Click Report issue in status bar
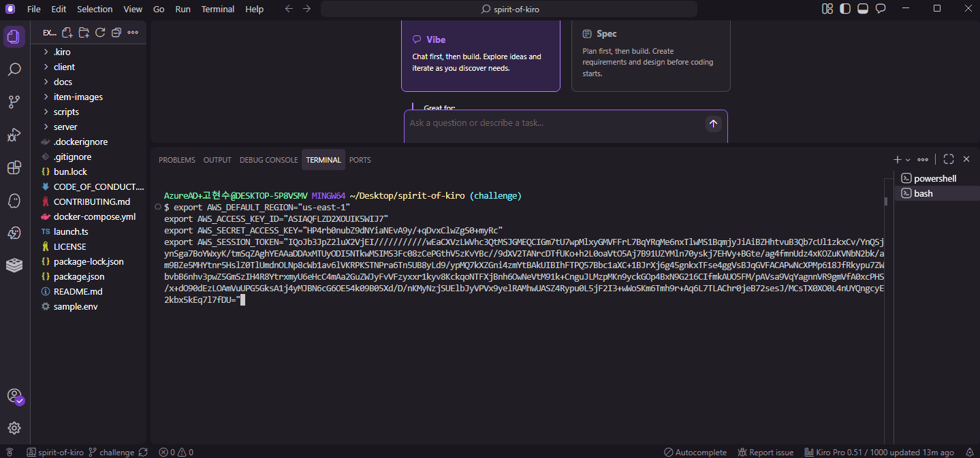This screenshot has width=980, height=458. point(765,453)
